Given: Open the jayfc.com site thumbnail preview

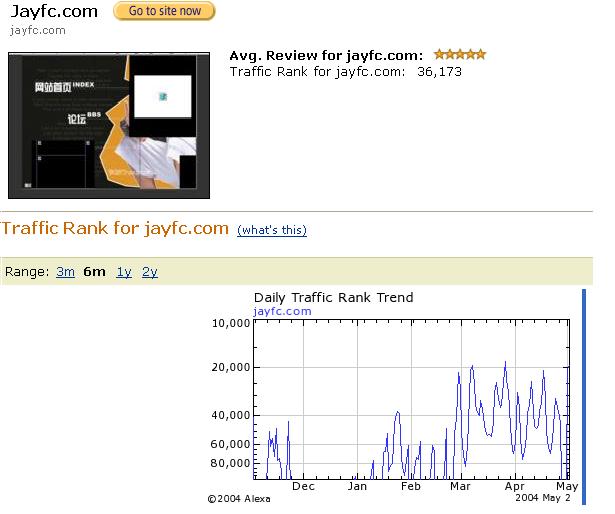Looking at the screenshot, I should [109, 125].
